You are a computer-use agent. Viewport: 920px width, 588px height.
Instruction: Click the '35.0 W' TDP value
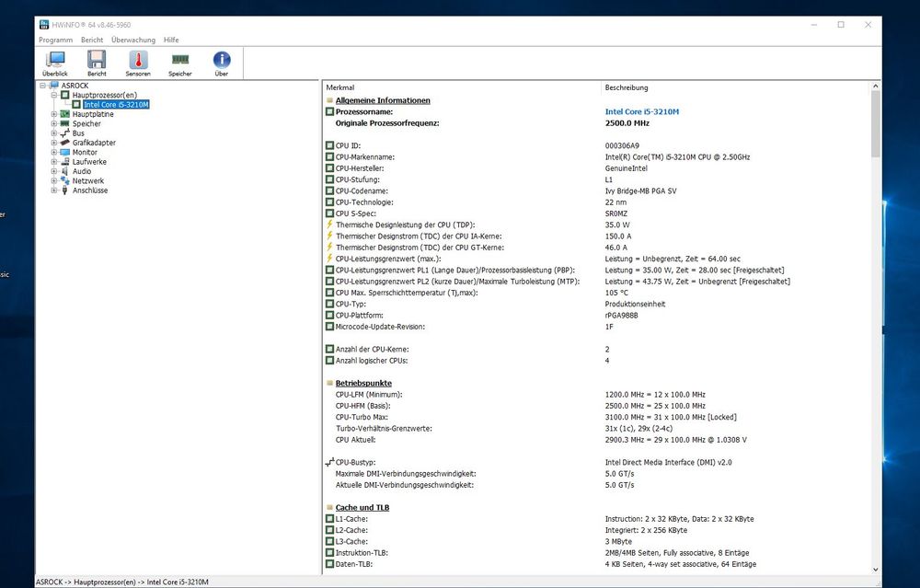coord(617,225)
